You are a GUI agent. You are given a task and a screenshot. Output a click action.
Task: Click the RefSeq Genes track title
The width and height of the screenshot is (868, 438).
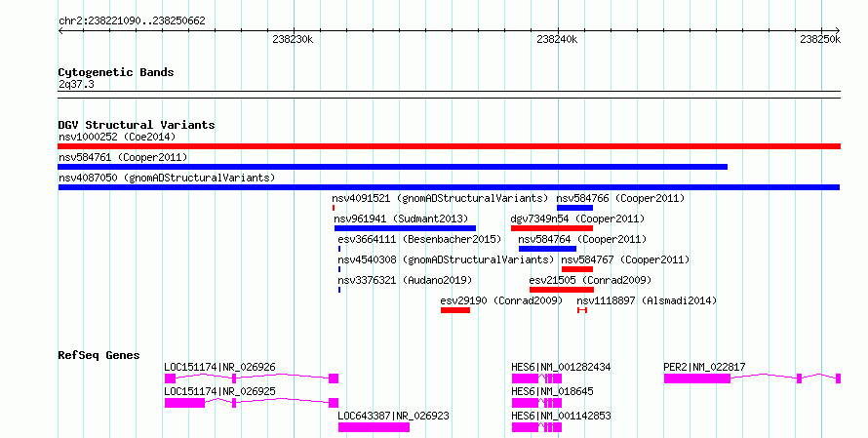pos(99,355)
